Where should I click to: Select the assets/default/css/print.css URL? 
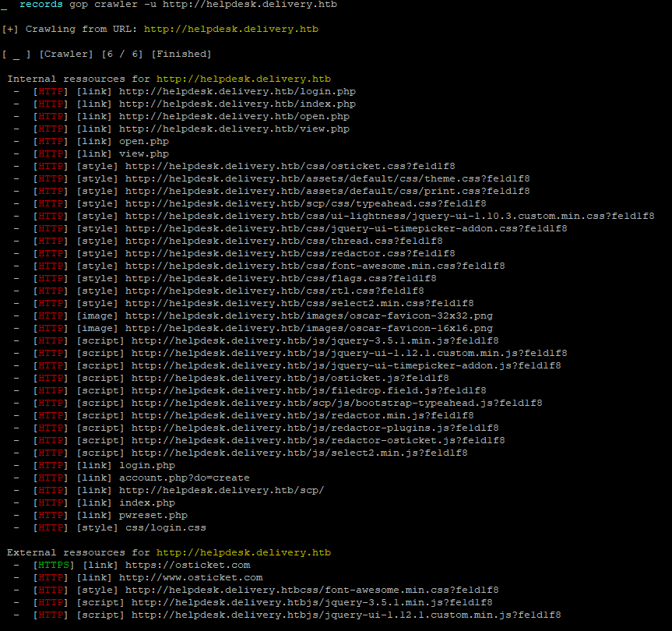click(327, 192)
